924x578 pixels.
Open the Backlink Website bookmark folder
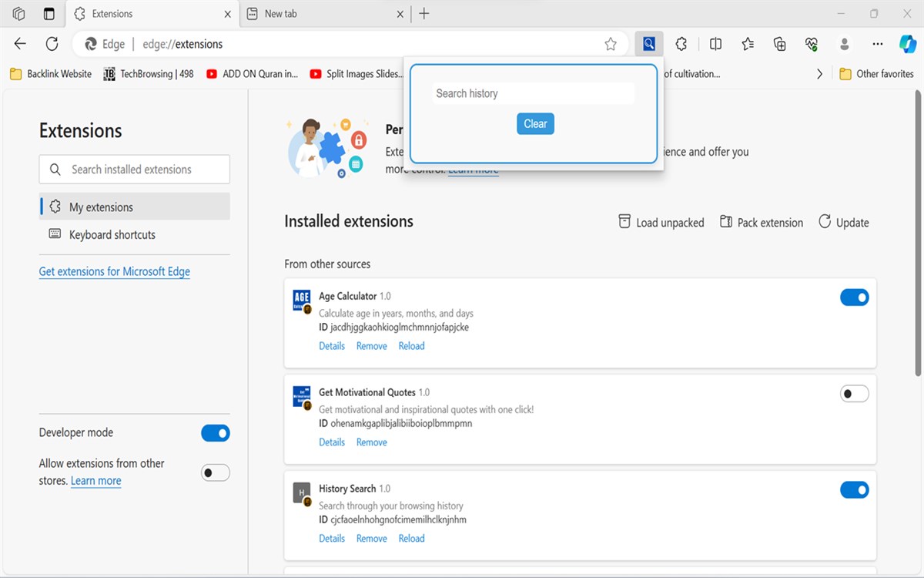click(51, 74)
